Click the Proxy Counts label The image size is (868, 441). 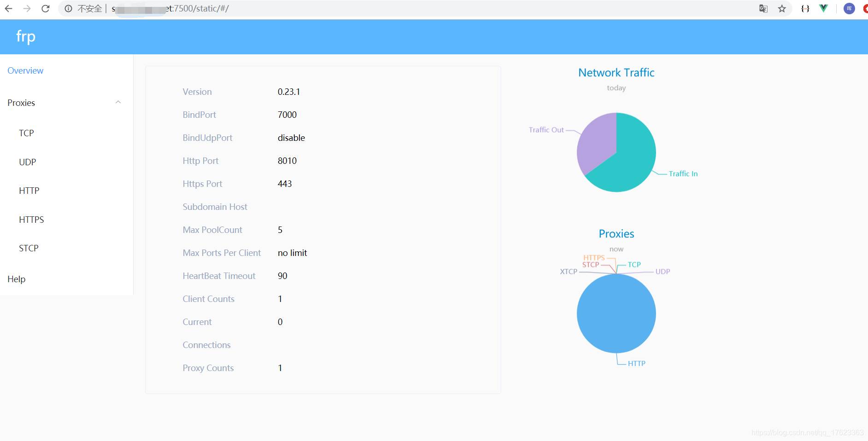click(208, 368)
